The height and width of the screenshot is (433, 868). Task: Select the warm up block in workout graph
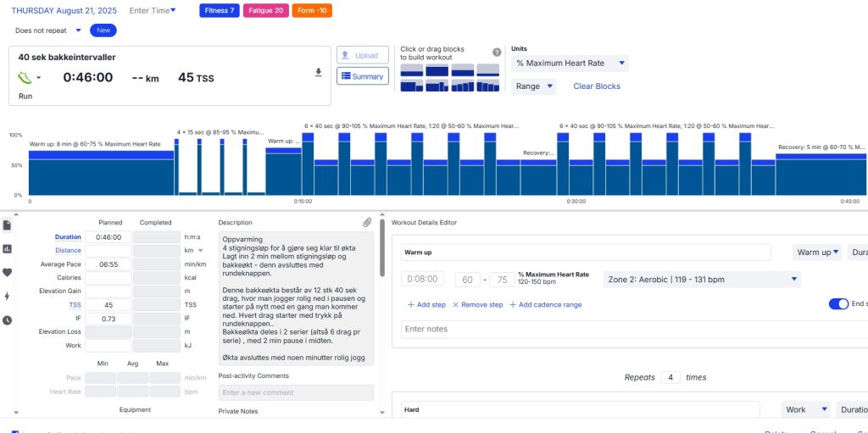point(101,174)
